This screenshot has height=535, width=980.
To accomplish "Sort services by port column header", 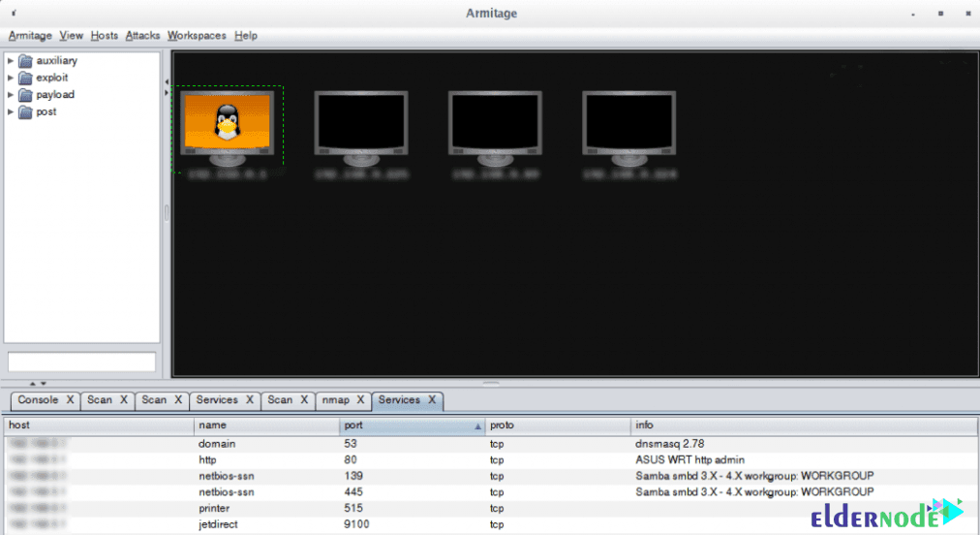I will pyautogui.click(x=407, y=425).
